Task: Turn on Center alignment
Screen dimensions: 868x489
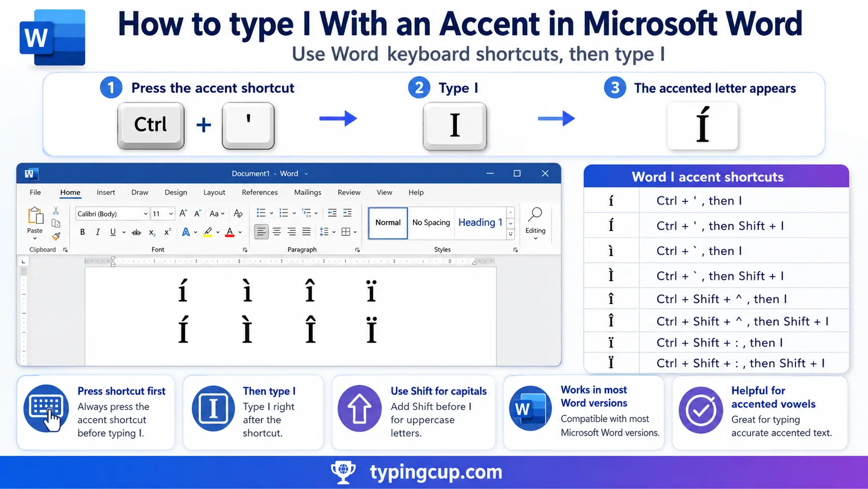Action: 277,232
